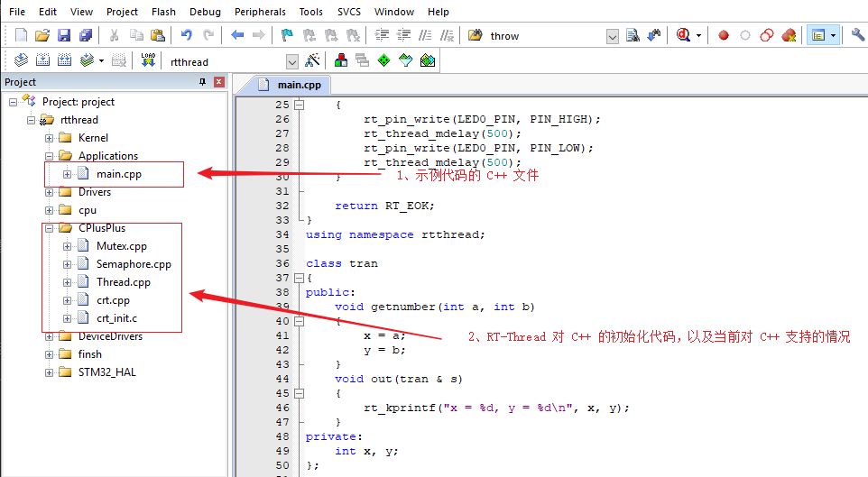The width and height of the screenshot is (868, 477).
Task: Click the Paste clipboard icon
Action: [158, 35]
